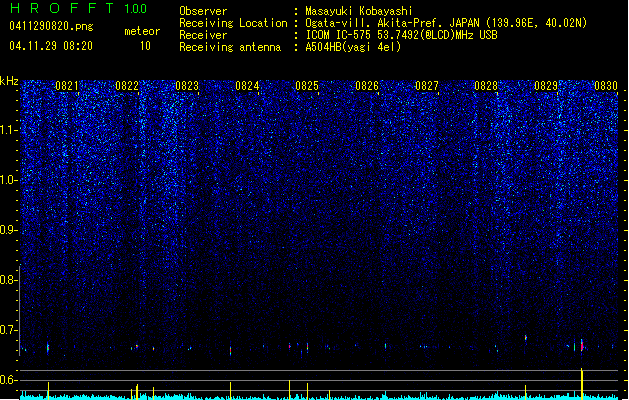Screen dimensions: 629x400
Task: Select the file name 0411290820.png
Action: (51, 26)
